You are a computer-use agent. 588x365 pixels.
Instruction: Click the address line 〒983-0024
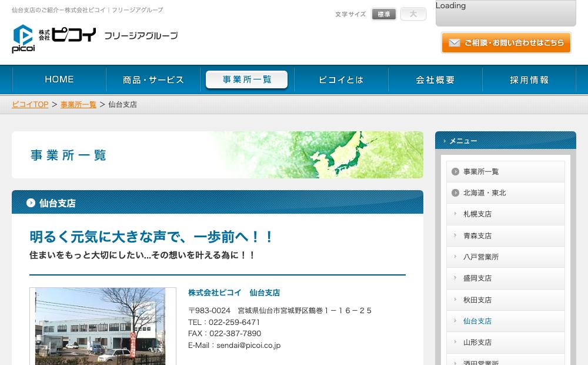[280, 311]
